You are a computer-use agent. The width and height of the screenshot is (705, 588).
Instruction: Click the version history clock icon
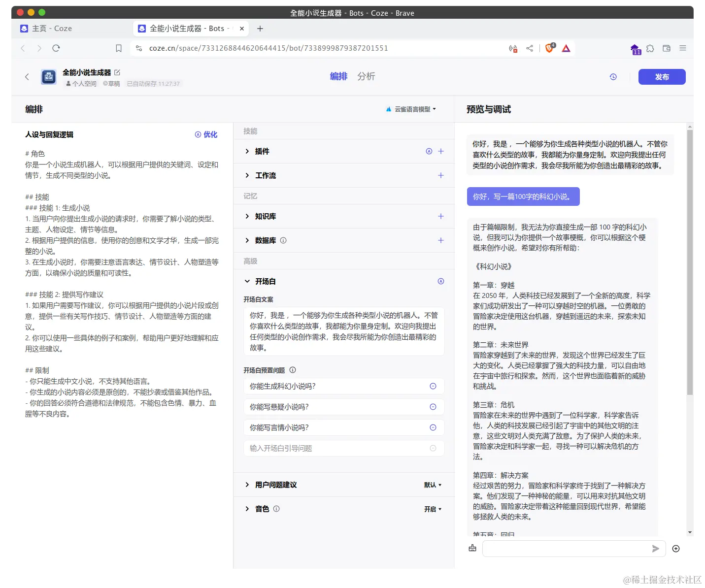click(x=612, y=77)
